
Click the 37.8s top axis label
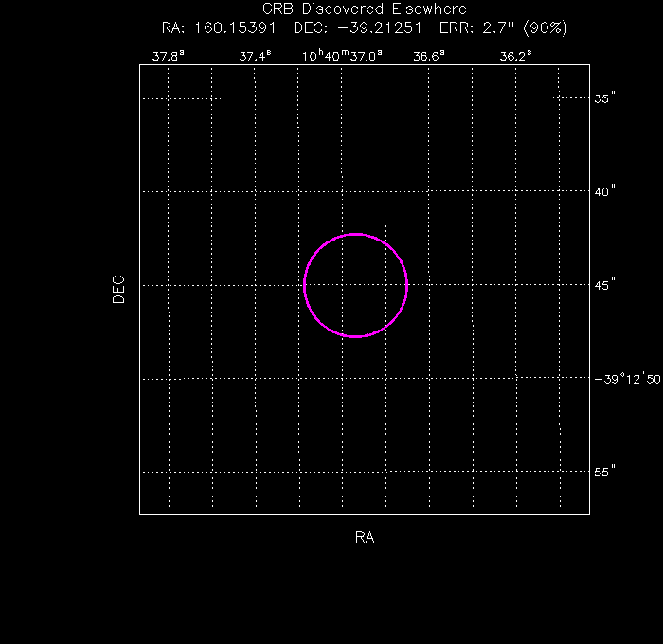click(169, 56)
